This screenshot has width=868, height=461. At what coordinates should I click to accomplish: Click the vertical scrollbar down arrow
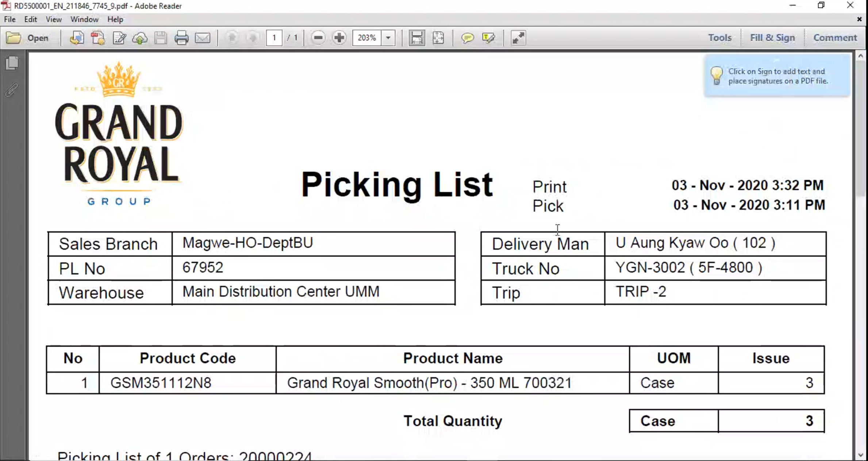[860, 455]
